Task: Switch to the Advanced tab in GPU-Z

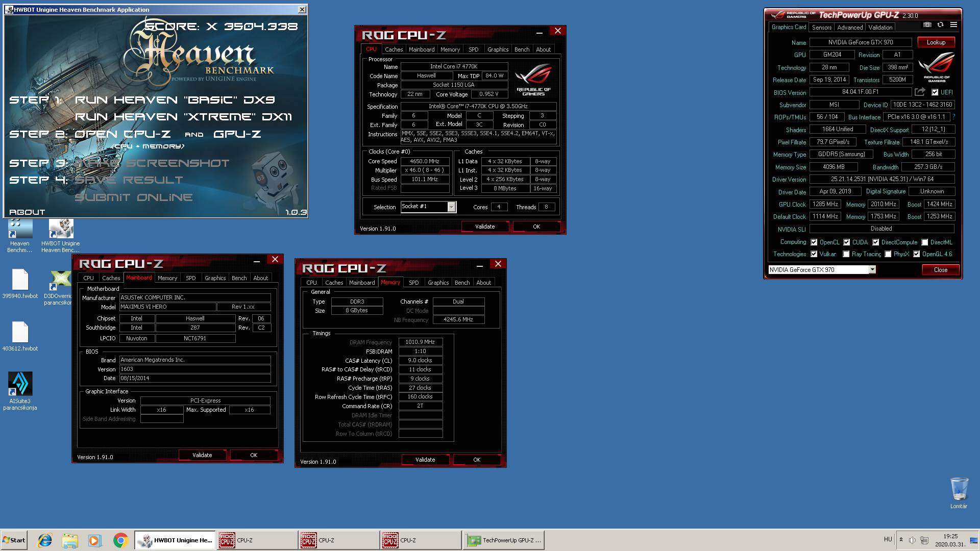Action: (850, 28)
